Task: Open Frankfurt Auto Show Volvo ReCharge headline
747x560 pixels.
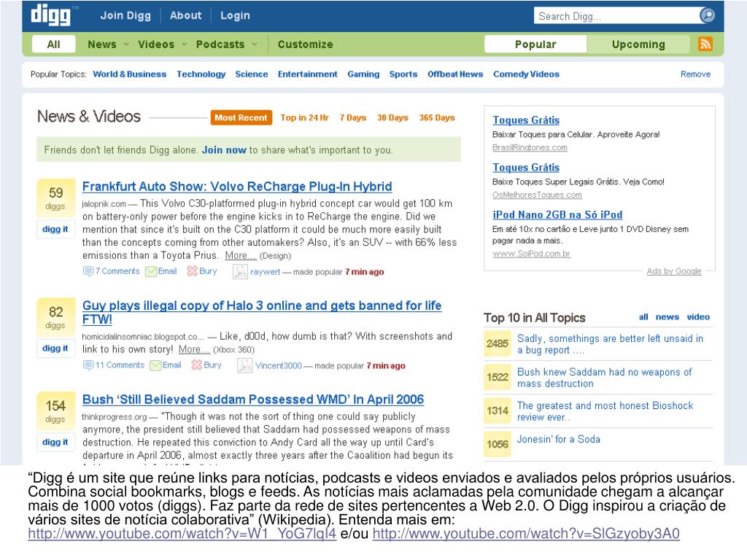Action: pyautogui.click(x=237, y=187)
